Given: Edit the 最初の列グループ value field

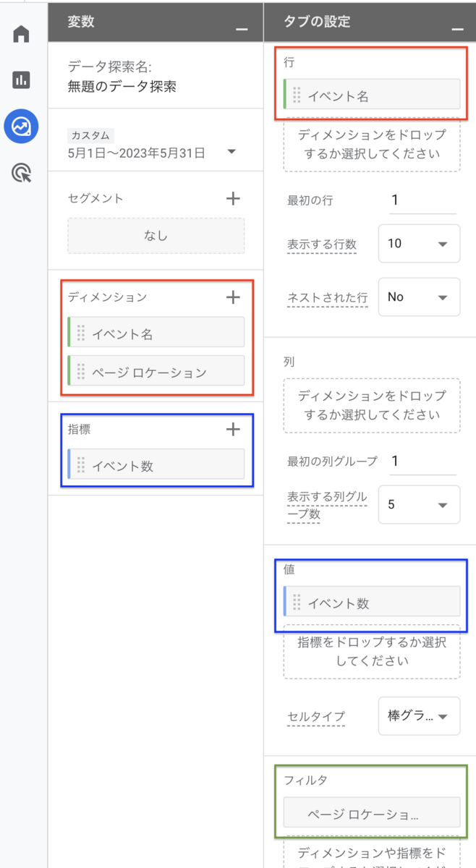Looking at the screenshot, I should [x=423, y=460].
